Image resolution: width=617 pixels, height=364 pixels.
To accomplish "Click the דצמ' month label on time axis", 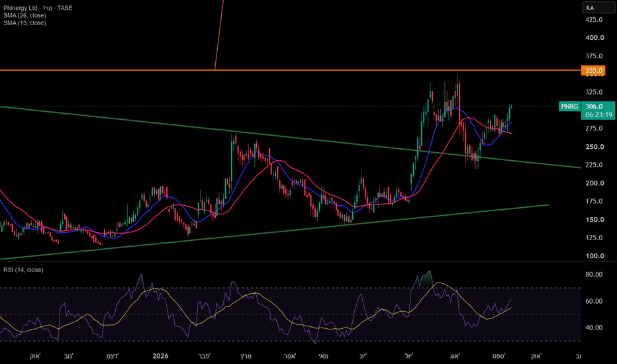I will click(112, 356).
